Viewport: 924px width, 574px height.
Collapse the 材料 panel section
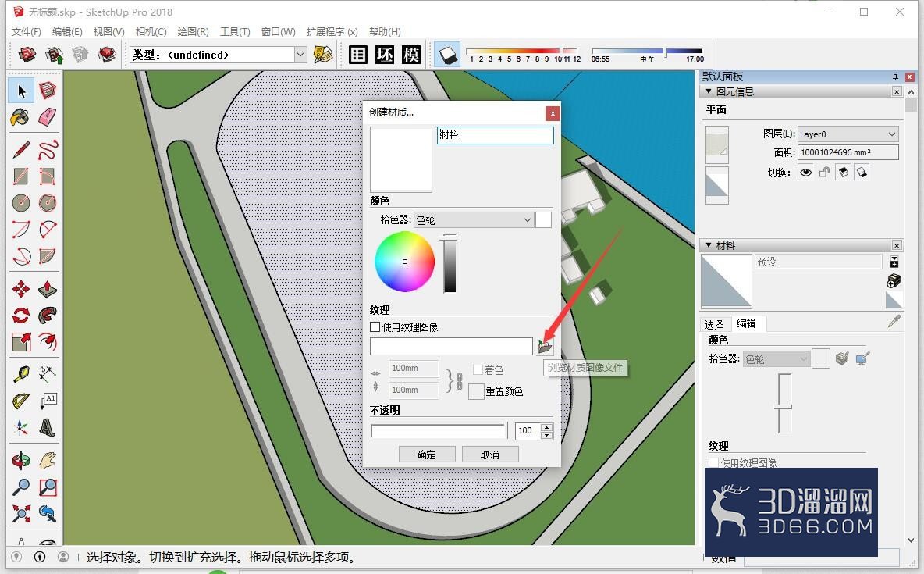pos(709,245)
